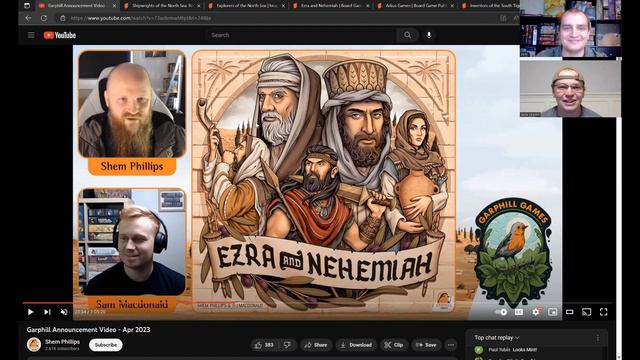Switch to Inventors of the South Tigris tab
This screenshot has height=360, width=640.
(491, 6)
